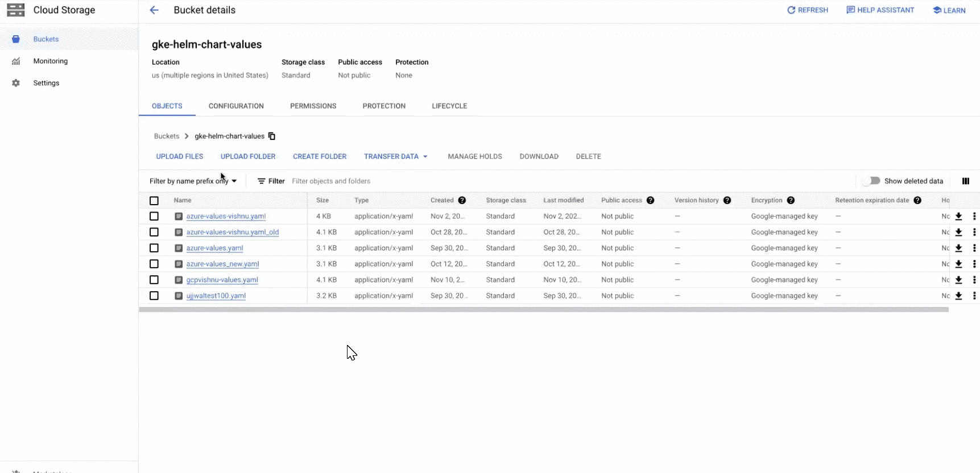Viewport: 980px width, 473px height.
Task: Click the Delete toolbar button
Action: [x=588, y=156]
